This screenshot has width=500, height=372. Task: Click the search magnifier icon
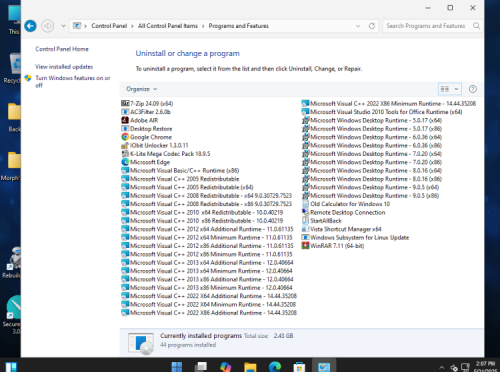[x=476, y=26]
